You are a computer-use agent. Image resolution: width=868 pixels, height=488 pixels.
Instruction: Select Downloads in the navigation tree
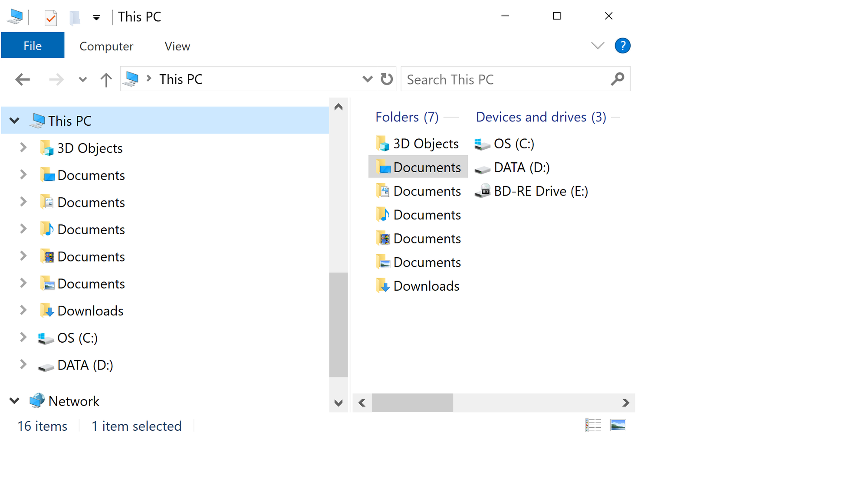click(x=90, y=311)
